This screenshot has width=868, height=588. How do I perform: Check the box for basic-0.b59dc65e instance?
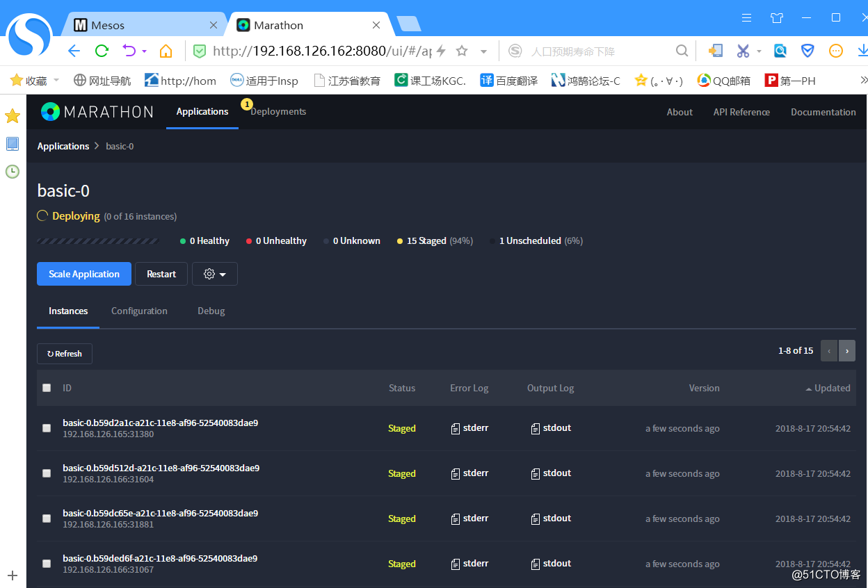pos(47,518)
